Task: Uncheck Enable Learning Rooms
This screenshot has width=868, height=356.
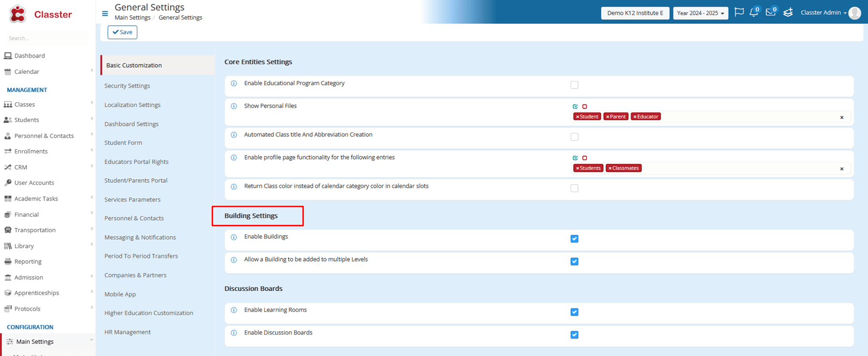Action: 574,312
